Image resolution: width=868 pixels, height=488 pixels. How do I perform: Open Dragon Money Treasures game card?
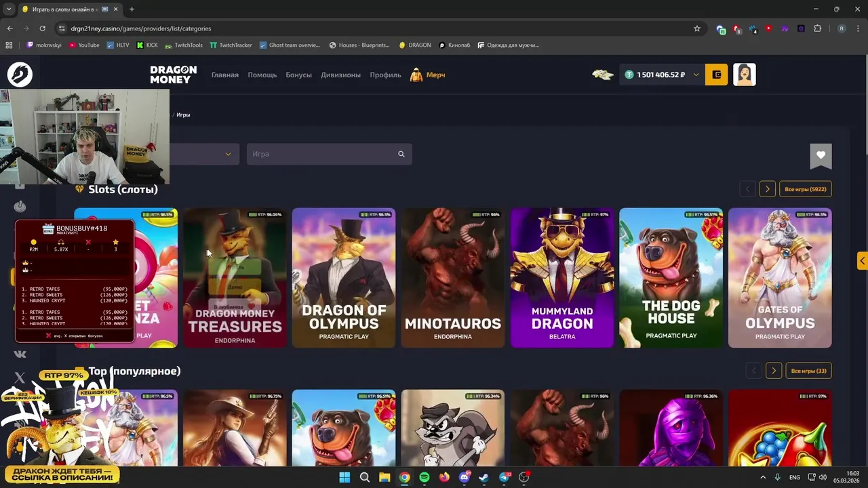pyautogui.click(x=235, y=278)
